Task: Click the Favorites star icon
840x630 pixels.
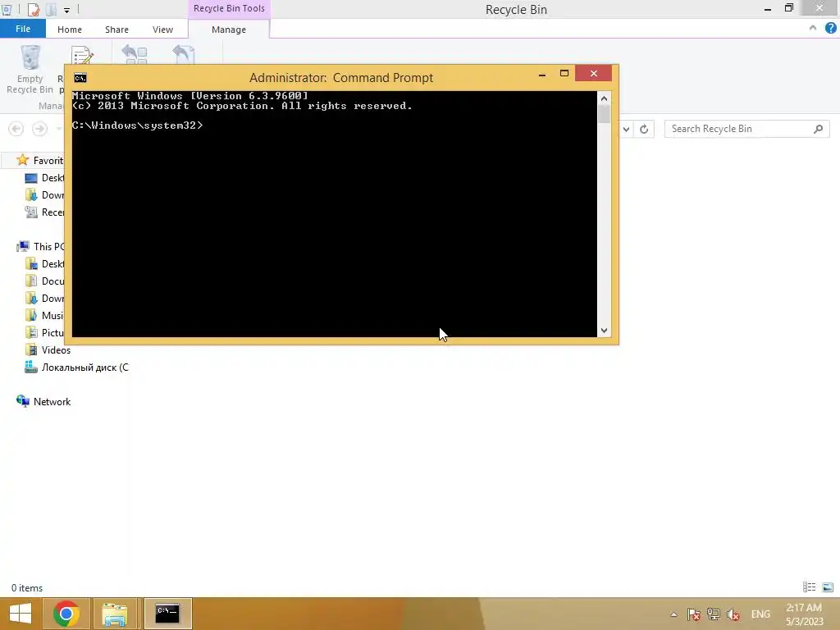Action: click(22, 160)
